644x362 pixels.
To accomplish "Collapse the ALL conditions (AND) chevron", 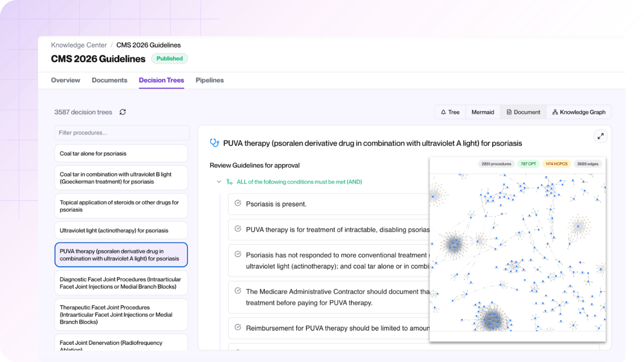I will (x=219, y=182).
